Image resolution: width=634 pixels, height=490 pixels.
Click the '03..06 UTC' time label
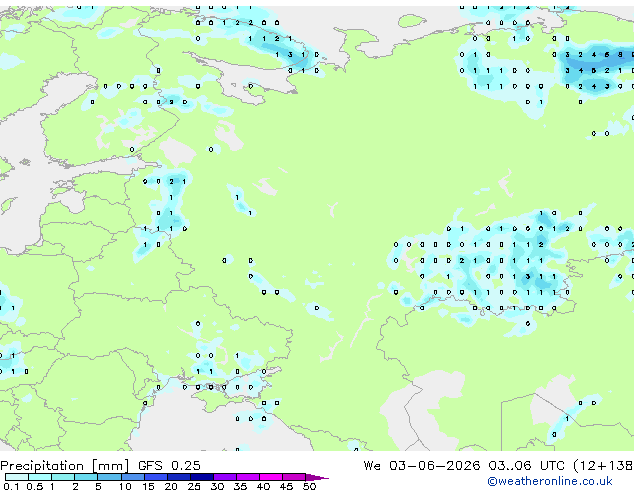pos(526,466)
